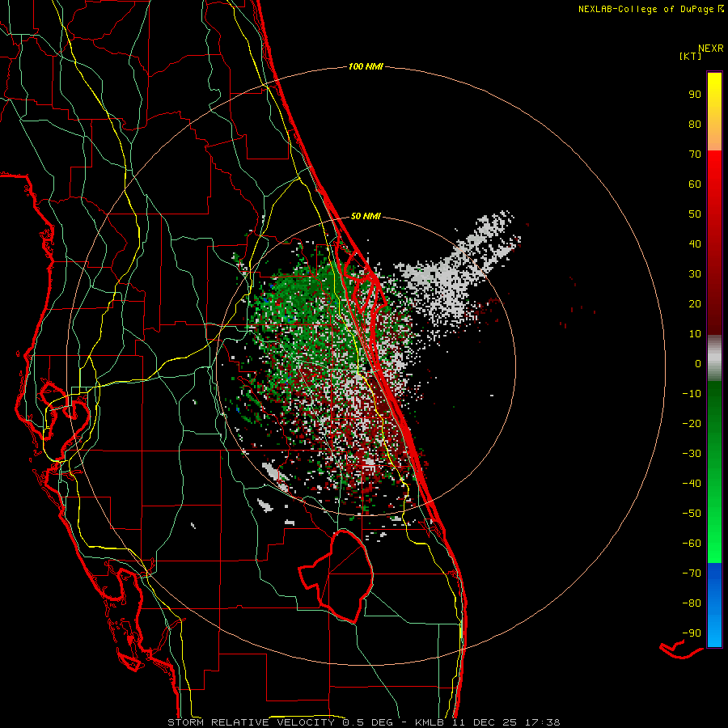Screen dimensions: 728x728
Task: Click the 100 NMI range ring label
Action: (366, 66)
